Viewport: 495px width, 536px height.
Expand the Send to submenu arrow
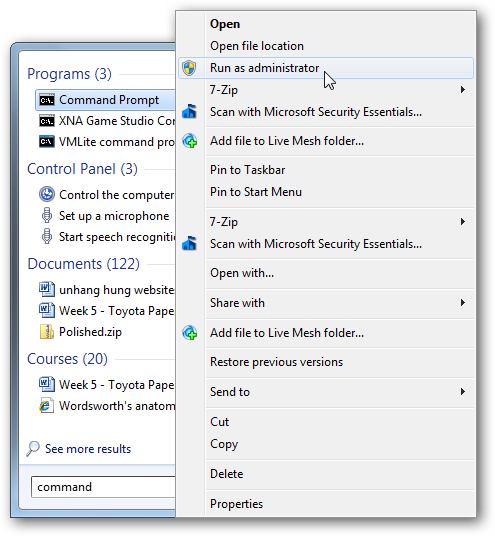(x=463, y=391)
